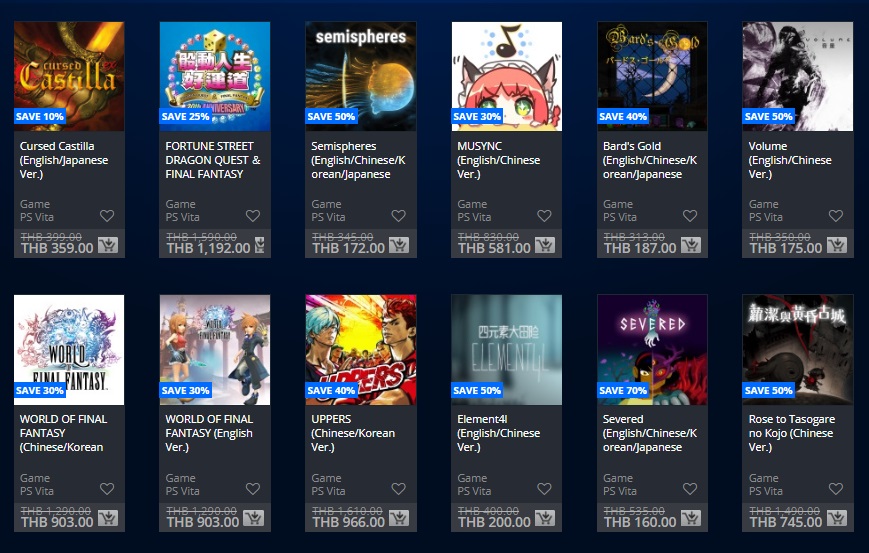
Task: Open the MUSYNC game title link
Action: pyautogui.click(x=498, y=160)
